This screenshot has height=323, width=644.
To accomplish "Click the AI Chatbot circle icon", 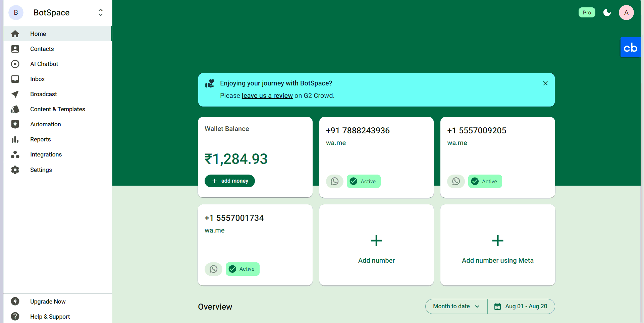I will pyautogui.click(x=15, y=64).
